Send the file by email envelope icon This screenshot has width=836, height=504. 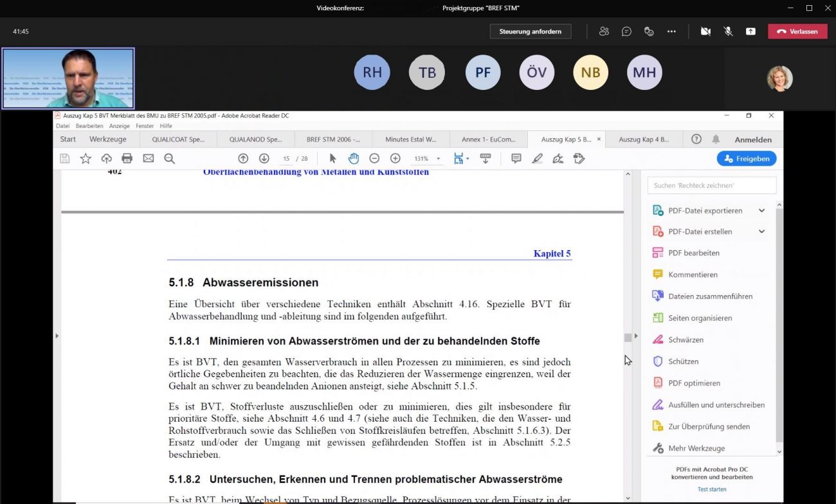click(x=149, y=158)
